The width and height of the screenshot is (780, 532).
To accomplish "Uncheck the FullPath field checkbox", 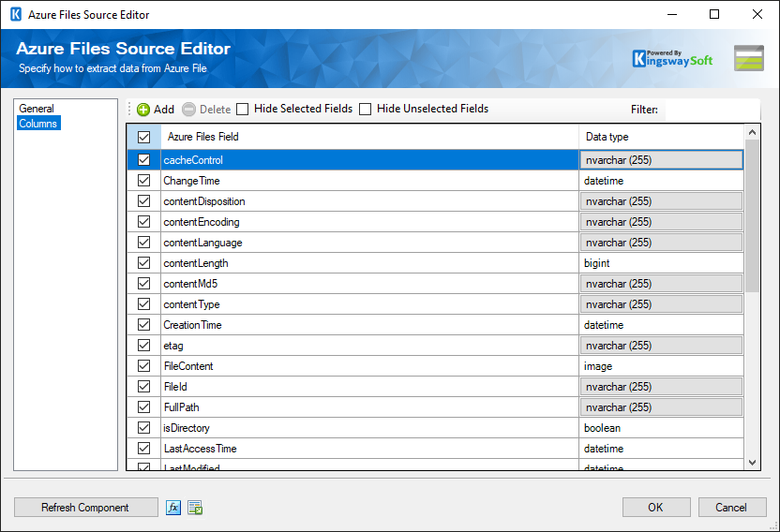I will [143, 407].
